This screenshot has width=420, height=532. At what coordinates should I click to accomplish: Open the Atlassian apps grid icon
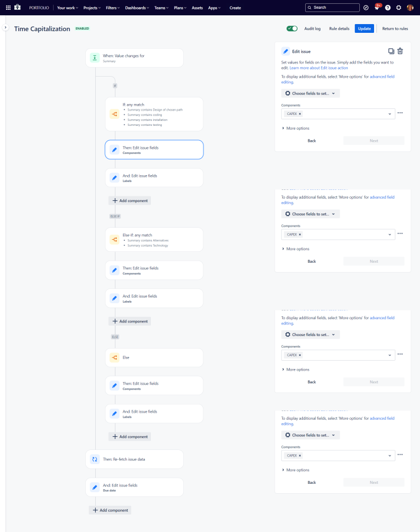pos(8,8)
